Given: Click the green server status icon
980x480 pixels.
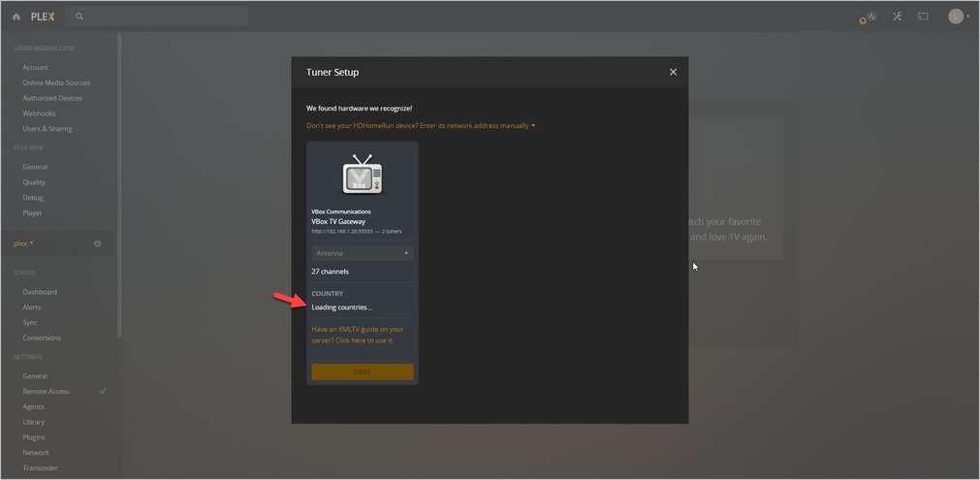Looking at the screenshot, I should pyautogui.click(x=98, y=243).
